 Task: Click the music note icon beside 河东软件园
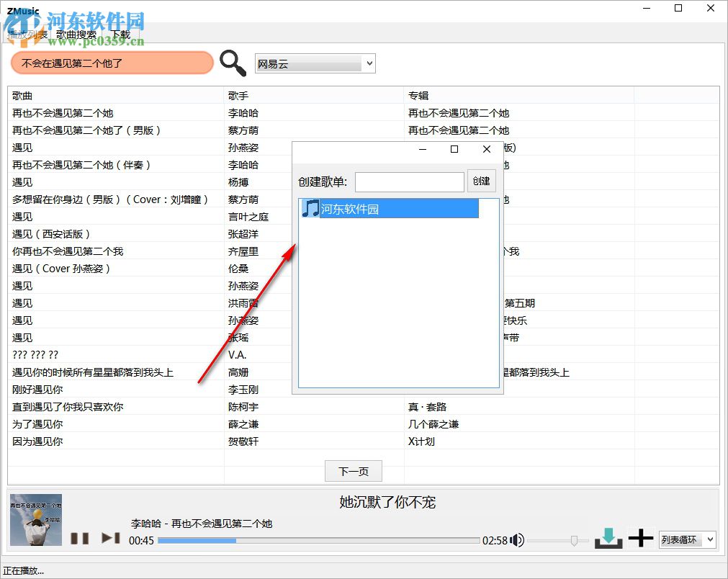pos(311,208)
